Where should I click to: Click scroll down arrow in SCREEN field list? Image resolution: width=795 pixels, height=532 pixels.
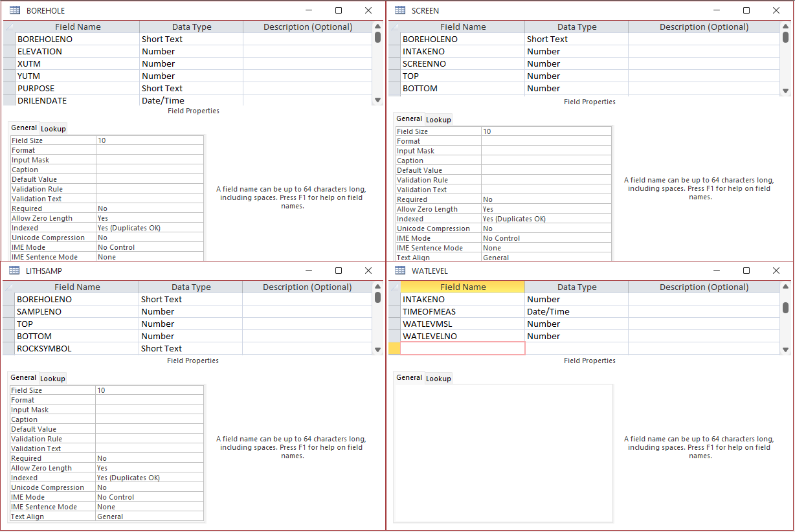786,91
